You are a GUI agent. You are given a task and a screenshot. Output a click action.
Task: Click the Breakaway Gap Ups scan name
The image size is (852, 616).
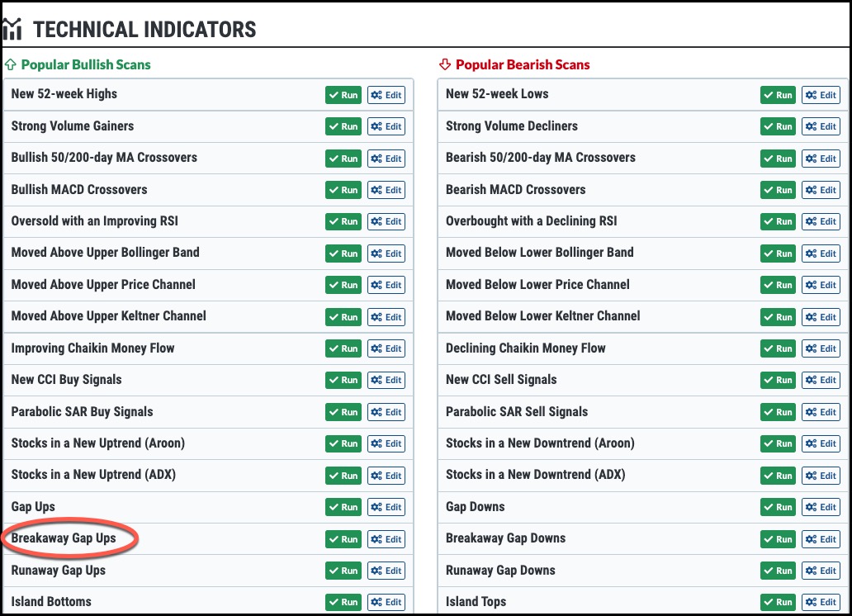(64, 538)
